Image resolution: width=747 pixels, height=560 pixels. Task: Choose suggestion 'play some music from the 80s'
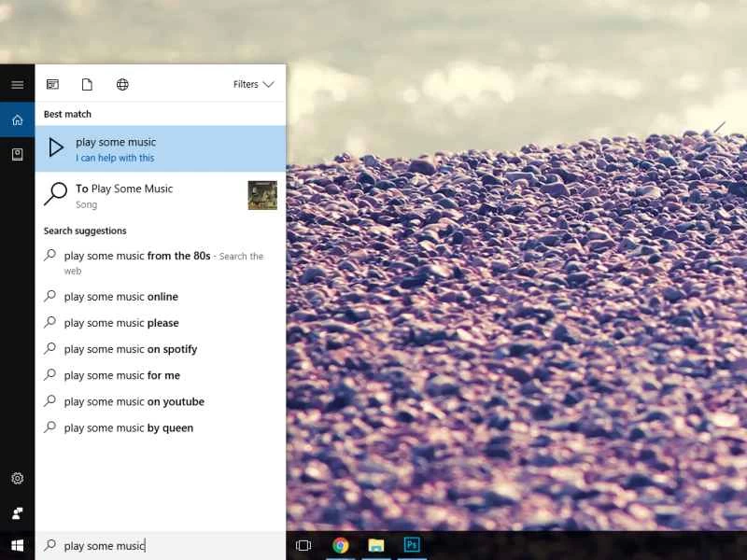pos(137,256)
